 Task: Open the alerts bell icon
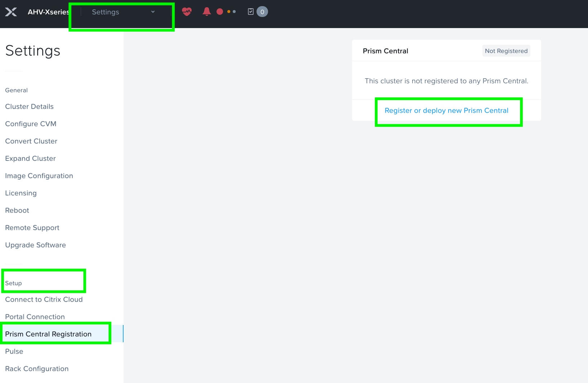click(206, 11)
